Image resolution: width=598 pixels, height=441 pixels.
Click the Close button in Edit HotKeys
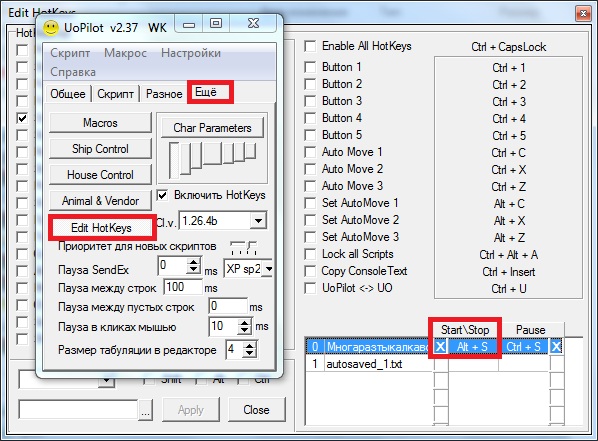(257, 410)
